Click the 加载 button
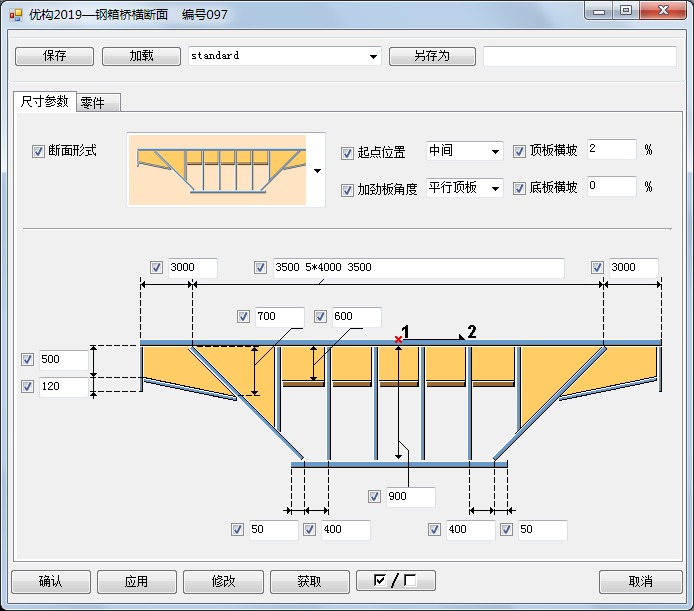Viewport: 694px width, 611px height. 141,56
